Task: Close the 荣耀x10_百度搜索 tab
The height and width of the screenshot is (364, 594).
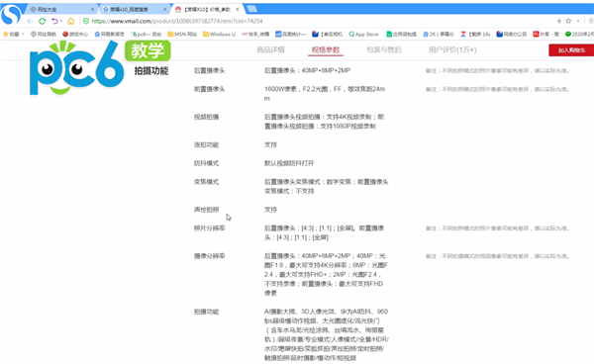Action: pos(164,9)
